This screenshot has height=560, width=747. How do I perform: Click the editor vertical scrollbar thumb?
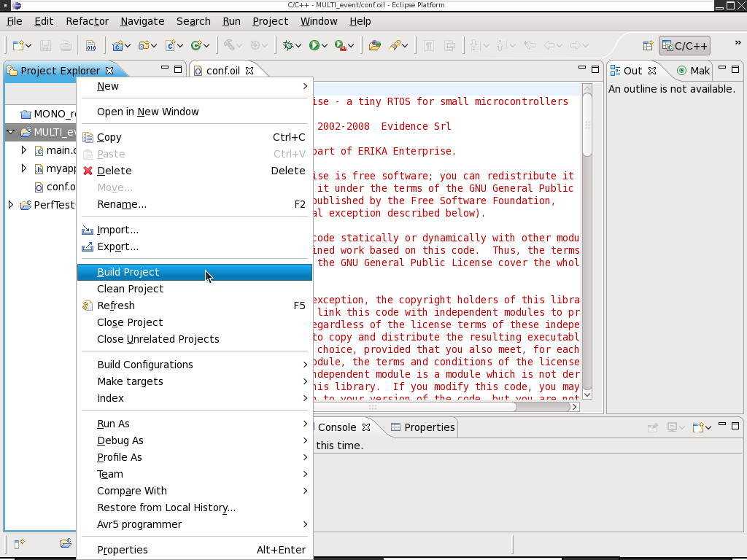[x=587, y=124]
